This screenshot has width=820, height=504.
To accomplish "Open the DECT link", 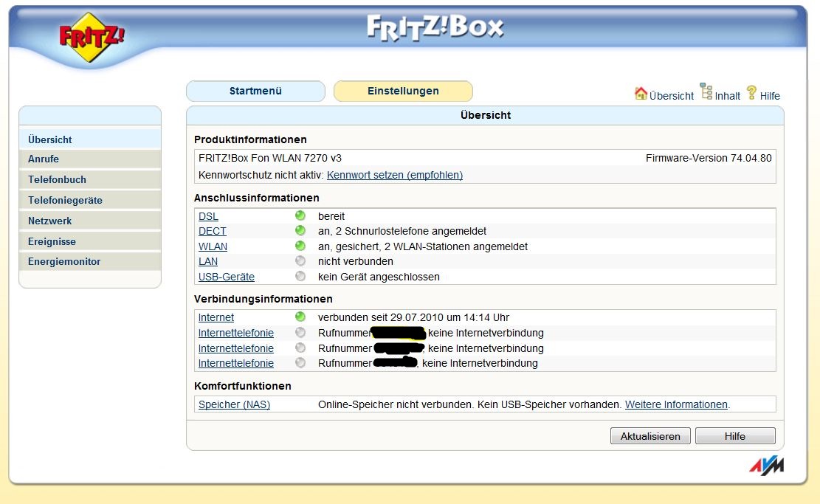I will point(213,231).
